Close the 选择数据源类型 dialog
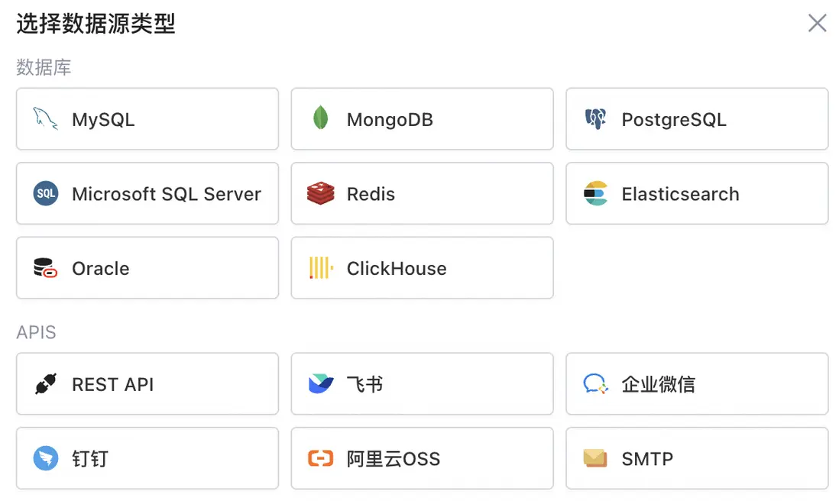Image resolution: width=839 pixels, height=504 pixels. (x=817, y=24)
